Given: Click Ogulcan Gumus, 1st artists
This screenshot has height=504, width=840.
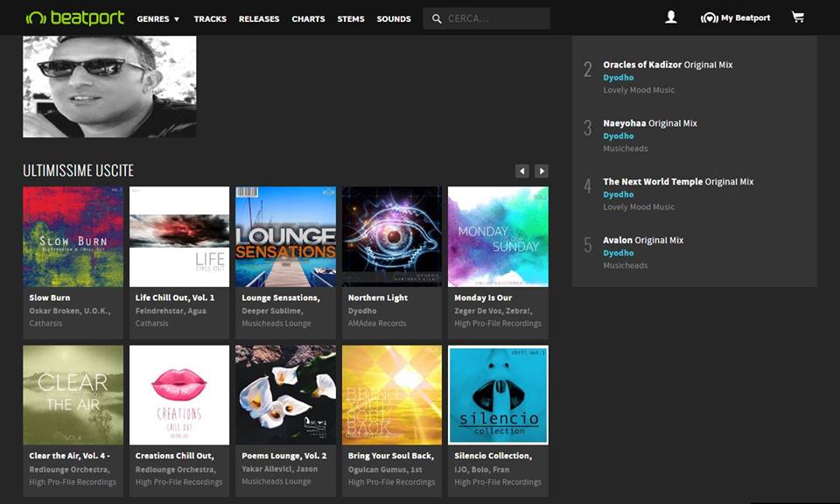Looking at the screenshot, I should [x=385, y=469].
